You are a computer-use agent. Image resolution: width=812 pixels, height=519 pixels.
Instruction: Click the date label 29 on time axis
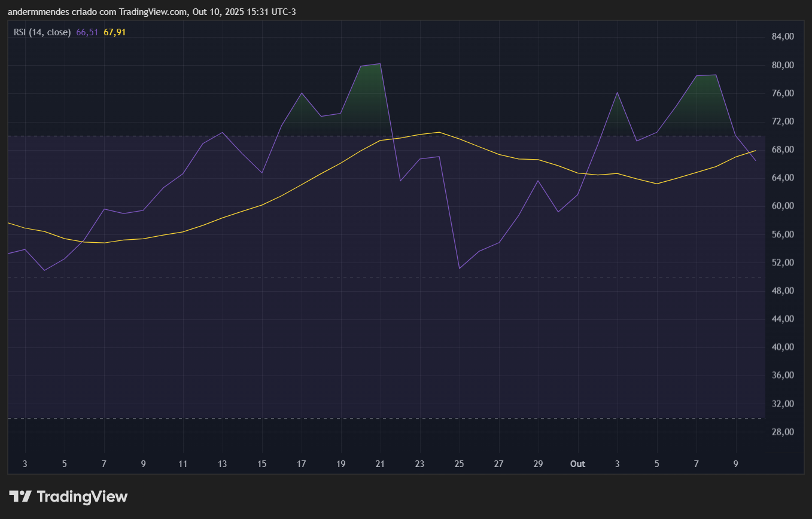click(538, 464)
